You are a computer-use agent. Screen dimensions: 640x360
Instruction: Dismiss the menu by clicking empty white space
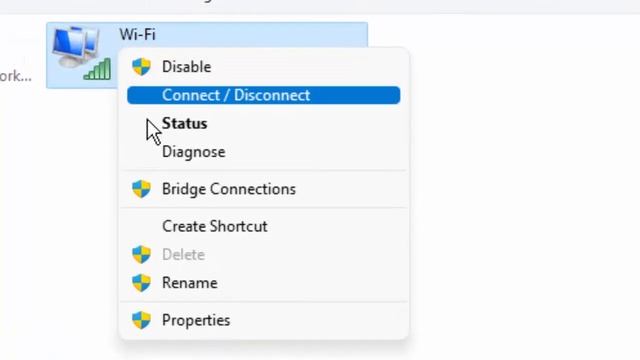pos(522,184)
